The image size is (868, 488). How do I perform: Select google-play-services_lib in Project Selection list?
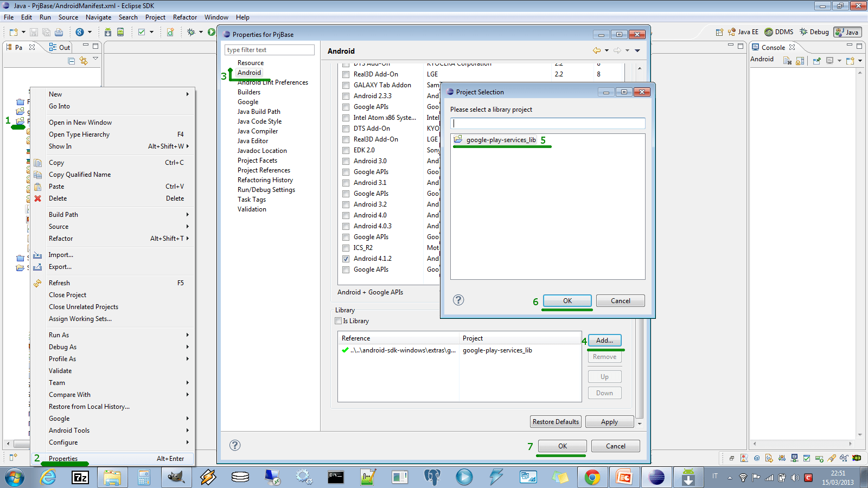(501, 140)
